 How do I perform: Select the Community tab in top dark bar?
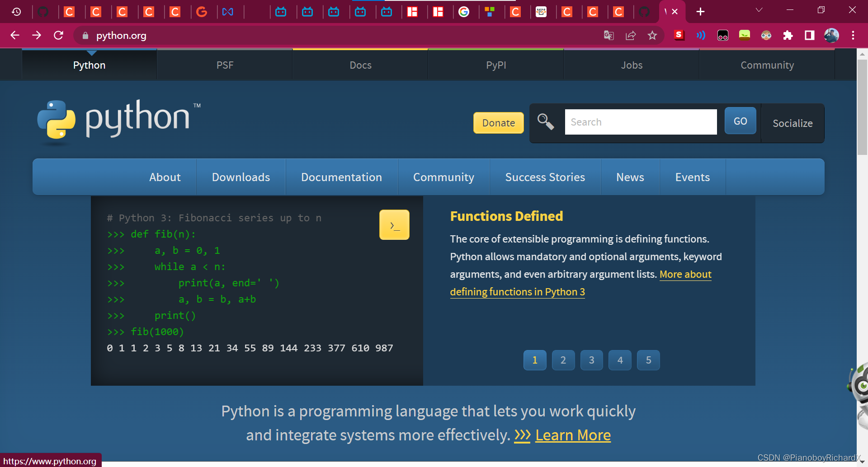(x=767, y=65)
